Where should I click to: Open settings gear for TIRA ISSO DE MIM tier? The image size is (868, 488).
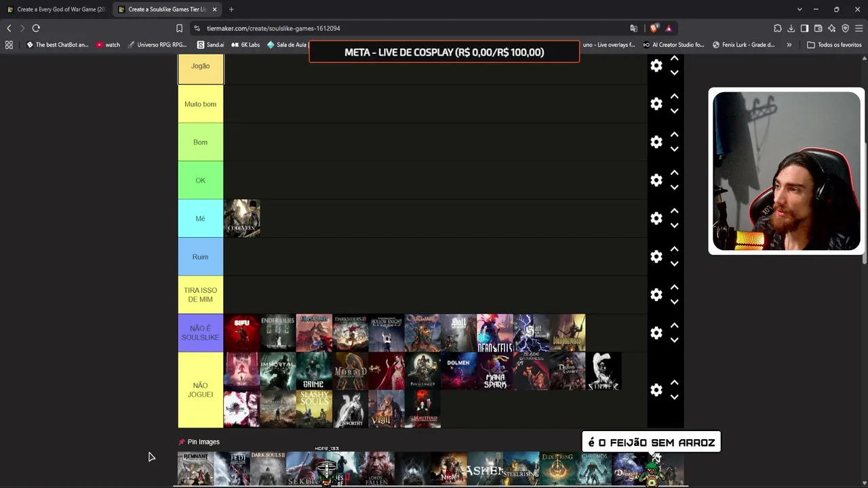pos(656,294)
